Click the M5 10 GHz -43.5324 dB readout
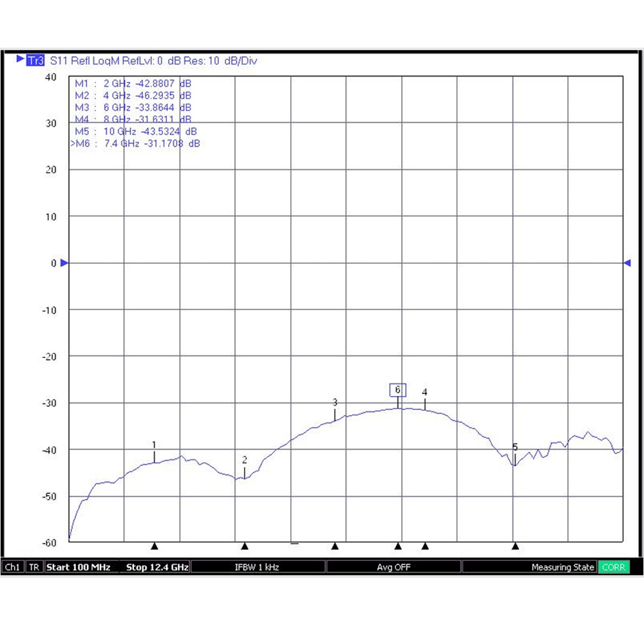 pos(136,131)
